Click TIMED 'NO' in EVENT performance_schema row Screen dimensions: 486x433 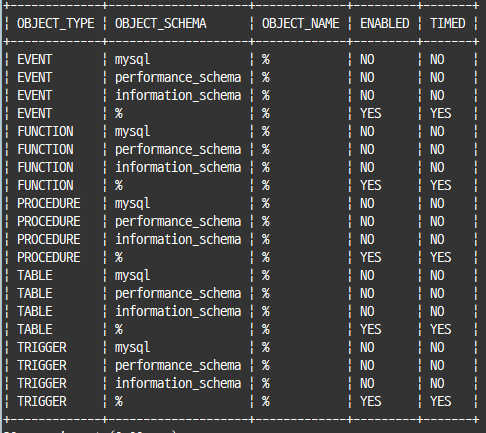pos(437,78)
